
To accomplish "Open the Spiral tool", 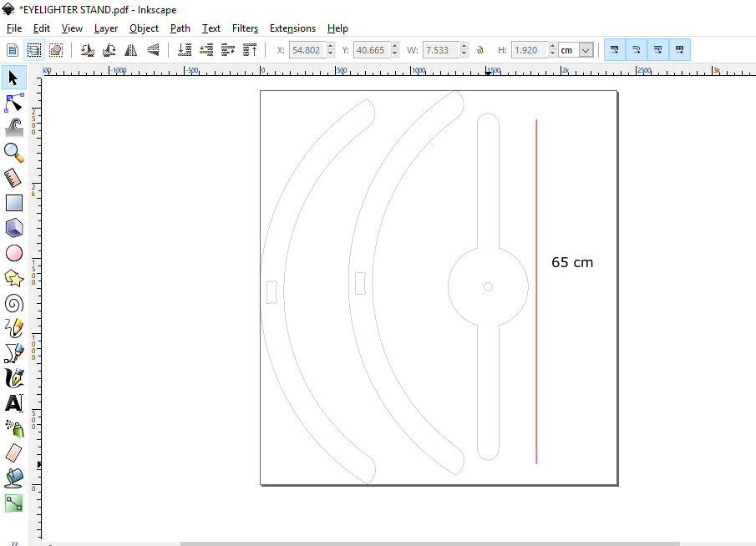I will coord(13,302).
